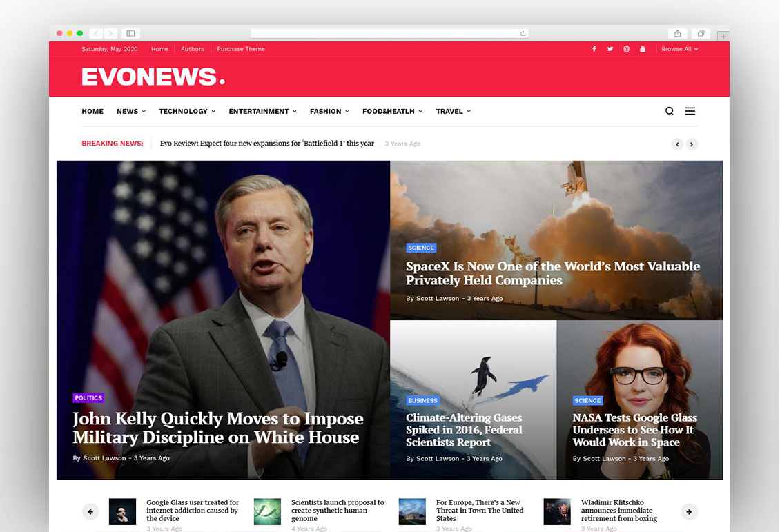Expand the Fashion menu dropdown
This screenshot has width=780, height=532.
point(329,111)
